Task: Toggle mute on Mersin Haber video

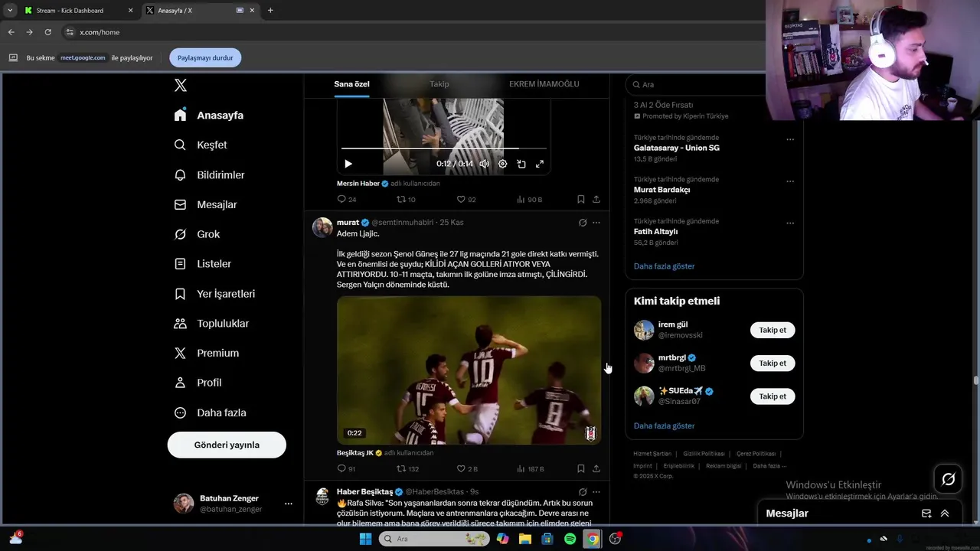Action: (x=484, y=164)
